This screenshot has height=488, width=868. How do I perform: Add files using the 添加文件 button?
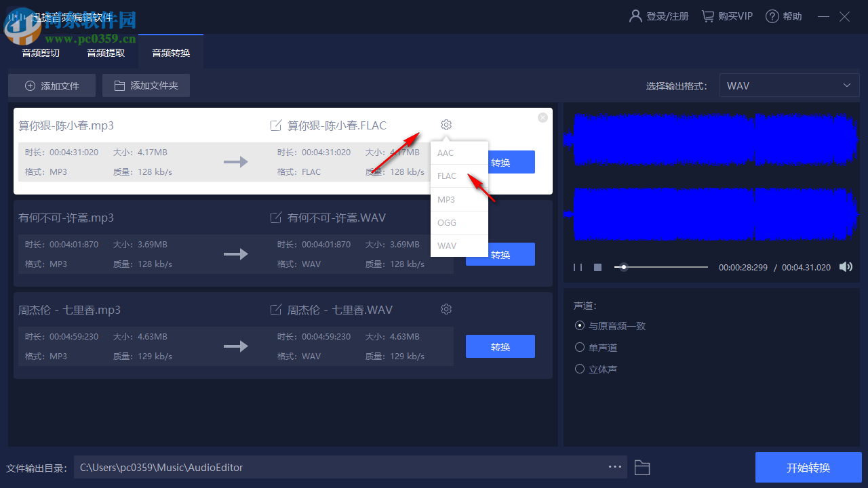52,85
